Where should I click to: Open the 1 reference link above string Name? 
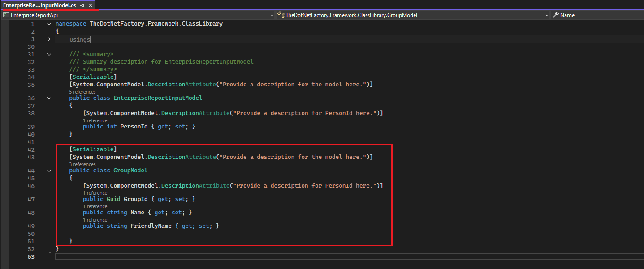point(95,206)
